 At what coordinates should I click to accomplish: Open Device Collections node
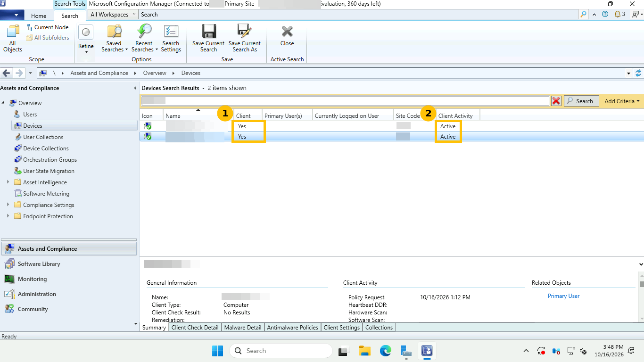46,148
